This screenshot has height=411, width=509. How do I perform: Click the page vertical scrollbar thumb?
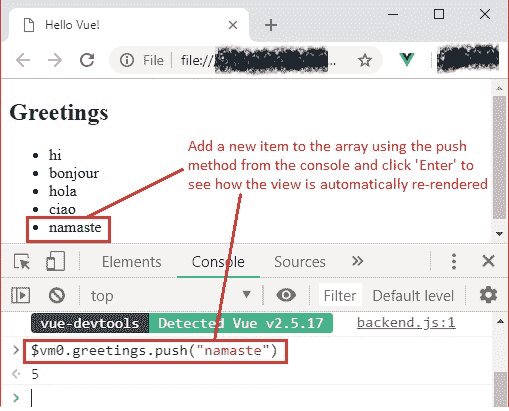(x=499, y=157)
